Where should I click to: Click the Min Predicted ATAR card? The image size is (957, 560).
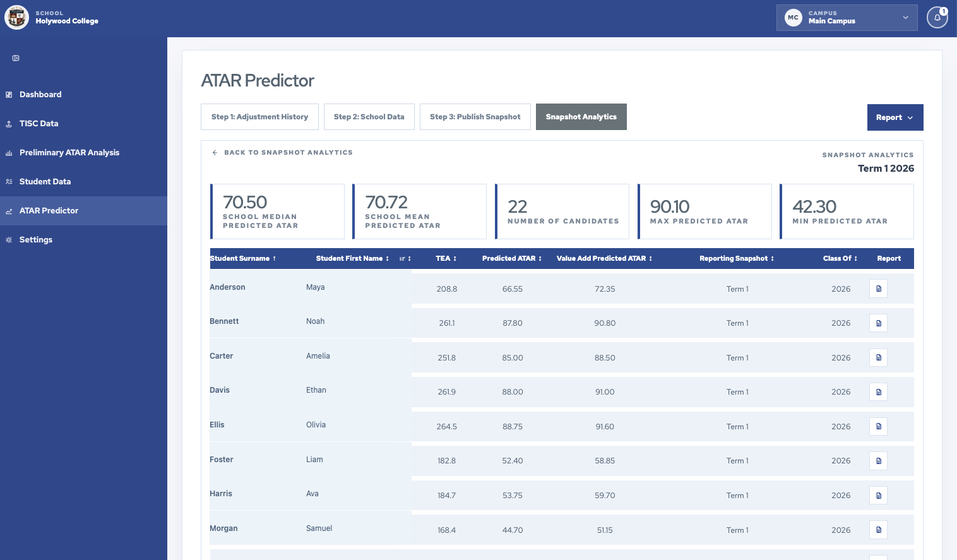pos(847,211)
